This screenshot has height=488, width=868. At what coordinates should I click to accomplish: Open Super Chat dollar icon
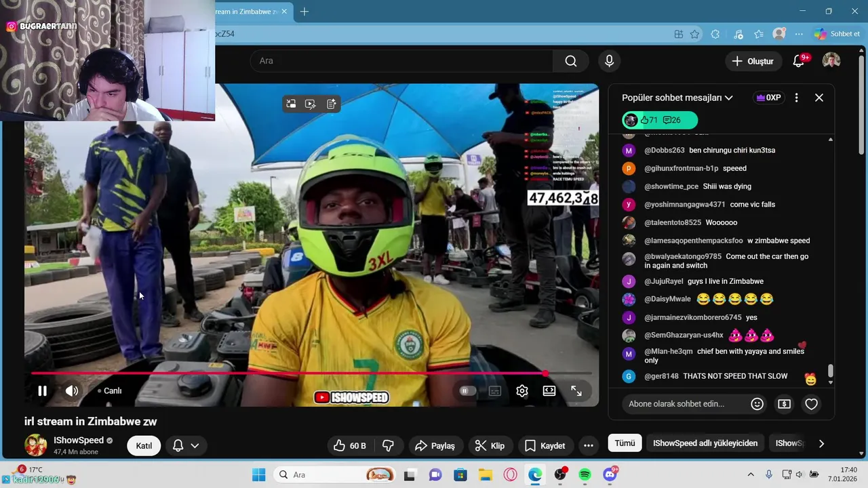[x=785, y=404]
